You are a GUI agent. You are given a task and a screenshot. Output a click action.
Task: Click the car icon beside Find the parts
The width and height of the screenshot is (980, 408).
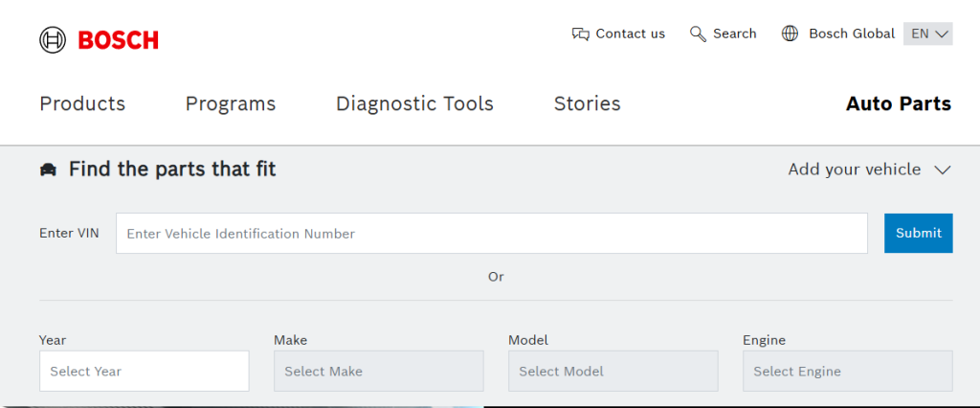pos(48,170)
